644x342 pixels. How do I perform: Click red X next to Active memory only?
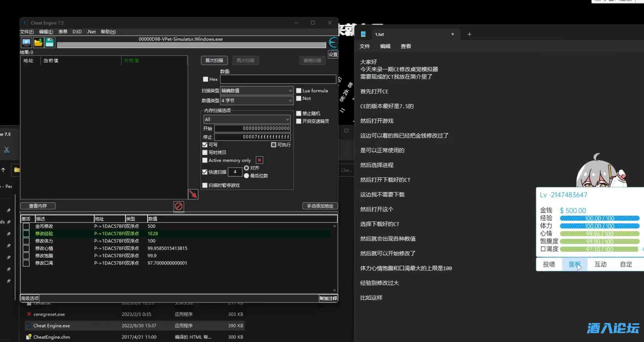tap(259, 160)
